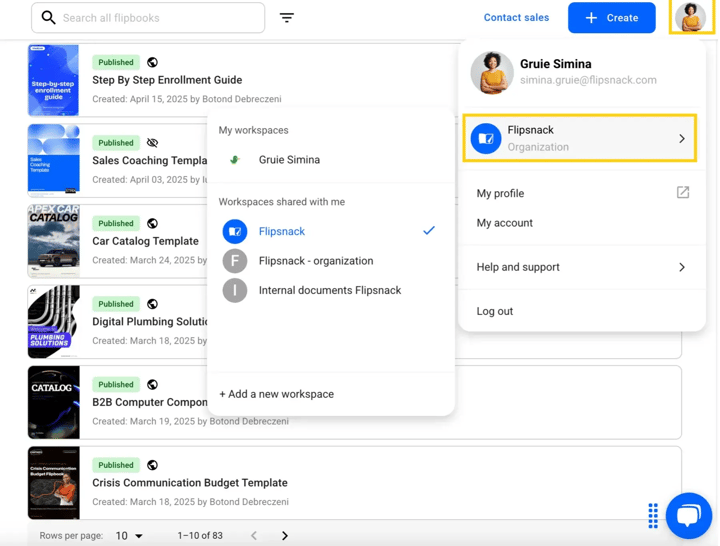Click the globe icon on Digital Plumbing Solutions
720x546 pixels.
[x=152, y=304]
